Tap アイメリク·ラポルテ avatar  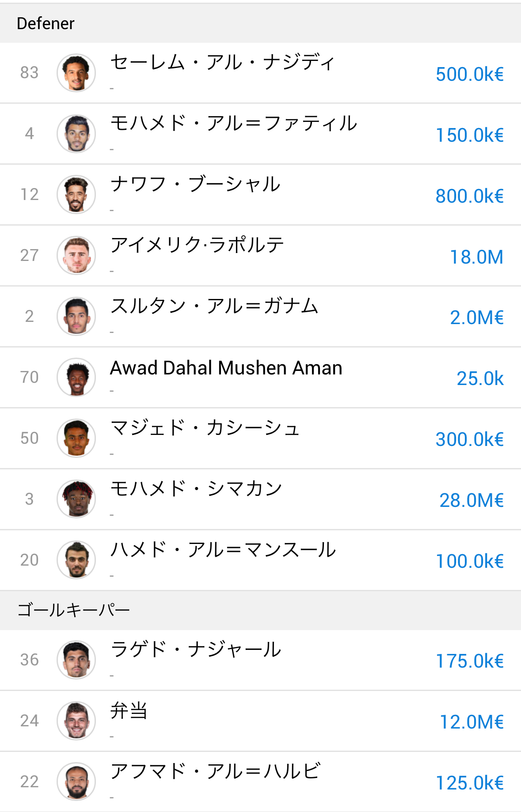point(76,256)
